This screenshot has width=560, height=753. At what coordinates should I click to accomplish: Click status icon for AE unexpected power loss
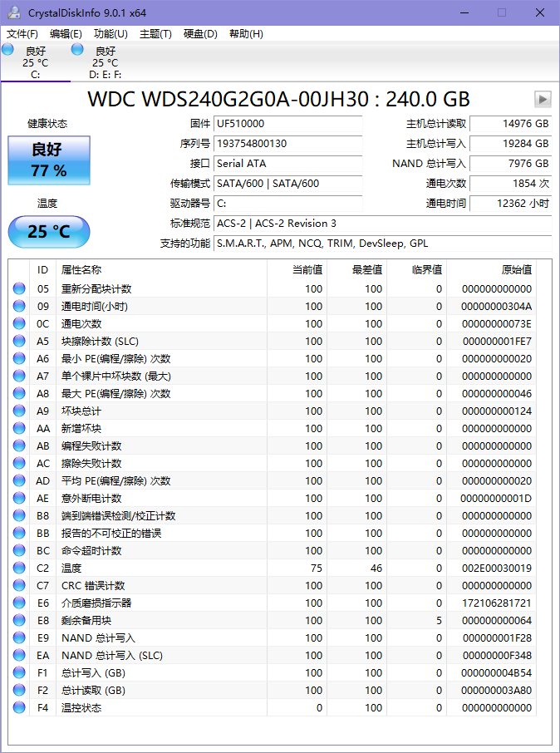[19, 499]
